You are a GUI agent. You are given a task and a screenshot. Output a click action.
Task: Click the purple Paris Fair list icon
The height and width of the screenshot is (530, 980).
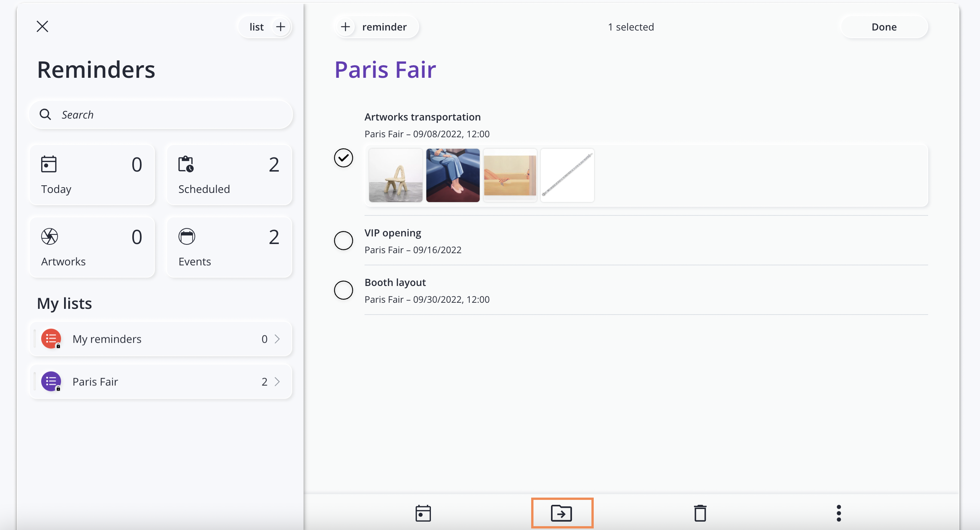[x=51, y=381]
